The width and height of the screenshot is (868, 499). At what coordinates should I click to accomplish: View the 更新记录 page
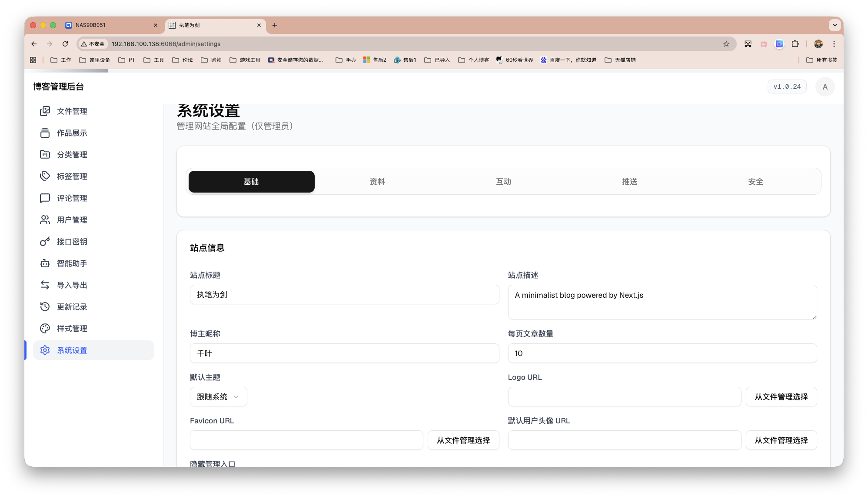click(71, 306)
